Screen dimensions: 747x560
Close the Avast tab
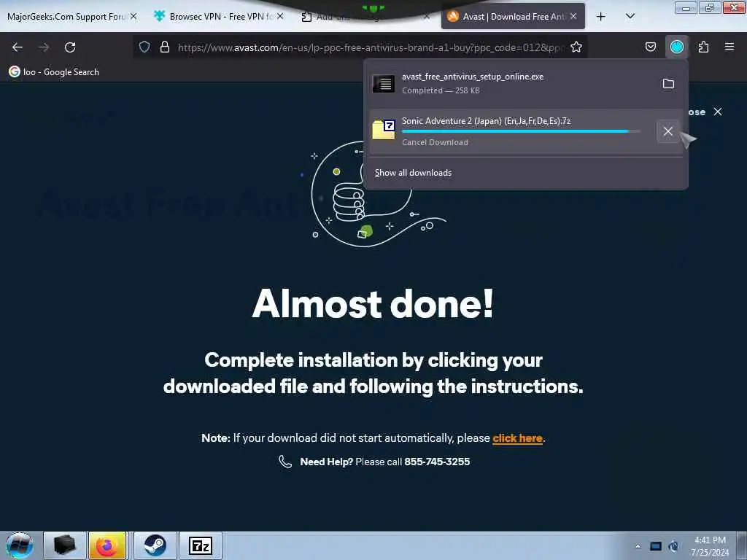coord(573,16)
